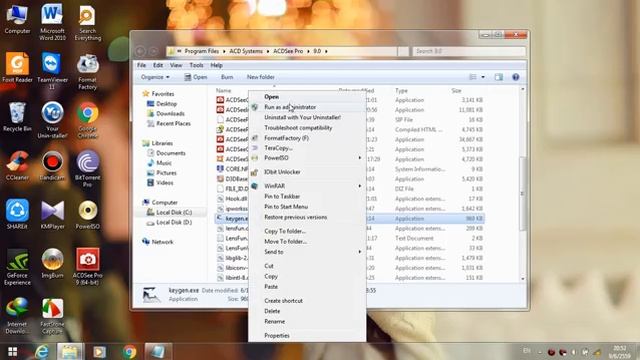Select Troubleshoot compatibility
This screenshot has width=640, height=360.
307,128
